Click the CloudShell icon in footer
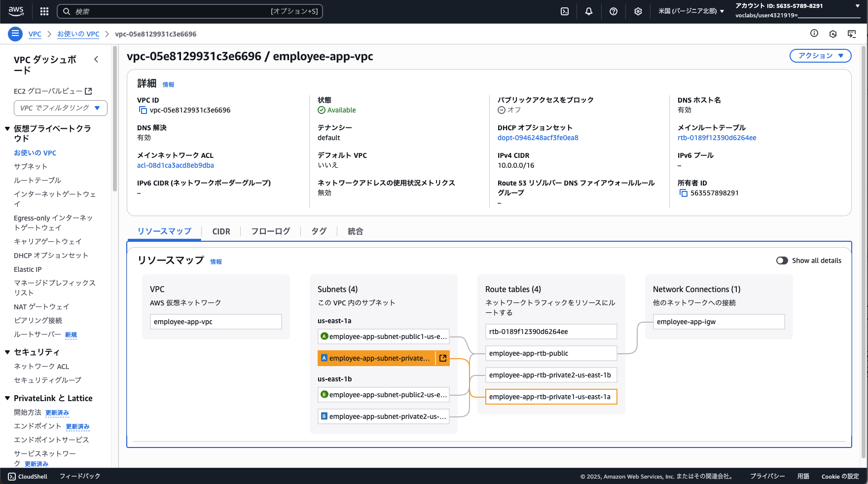Screen dimensions: 868x484 pos(12,477)
